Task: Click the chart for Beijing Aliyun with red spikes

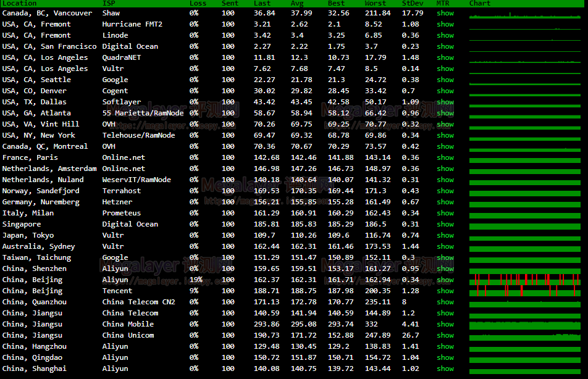Action: [x=525, y=280]
